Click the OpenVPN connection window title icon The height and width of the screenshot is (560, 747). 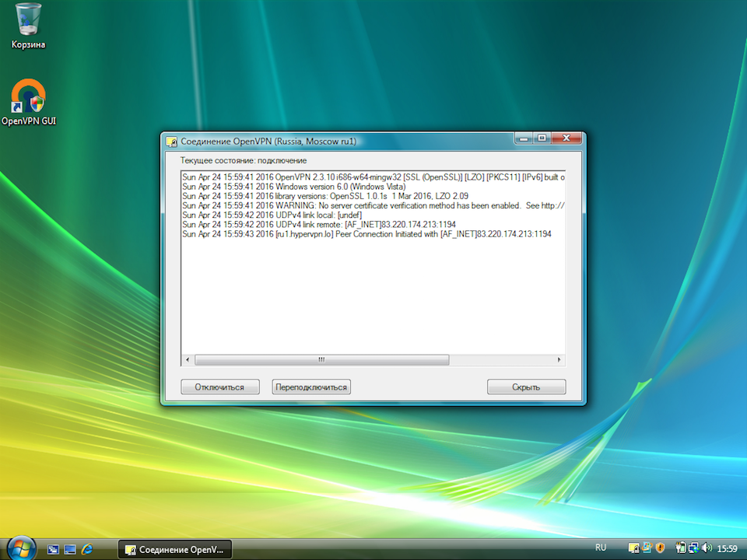click(171, 142)
